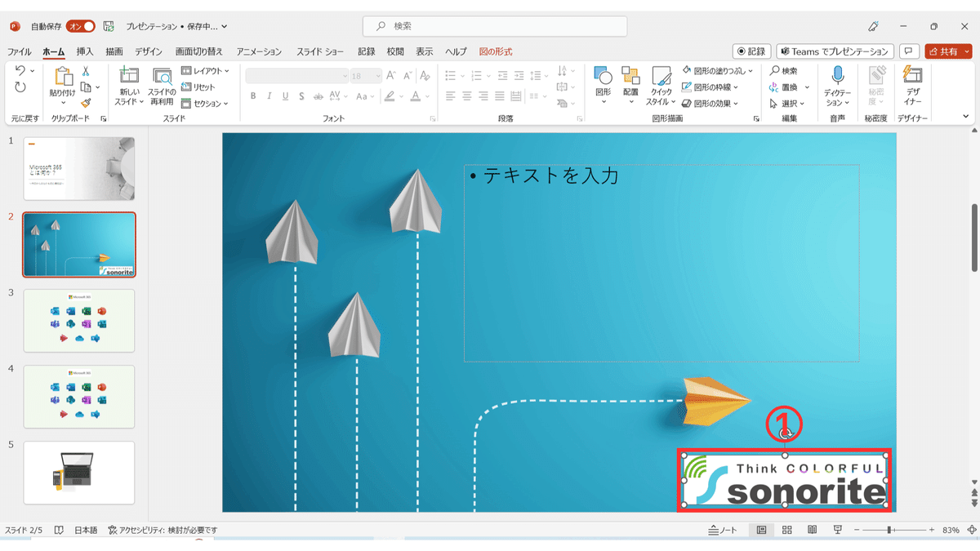
Task: Switch to reading view in the status bar
Action: [x=811, y=529]
